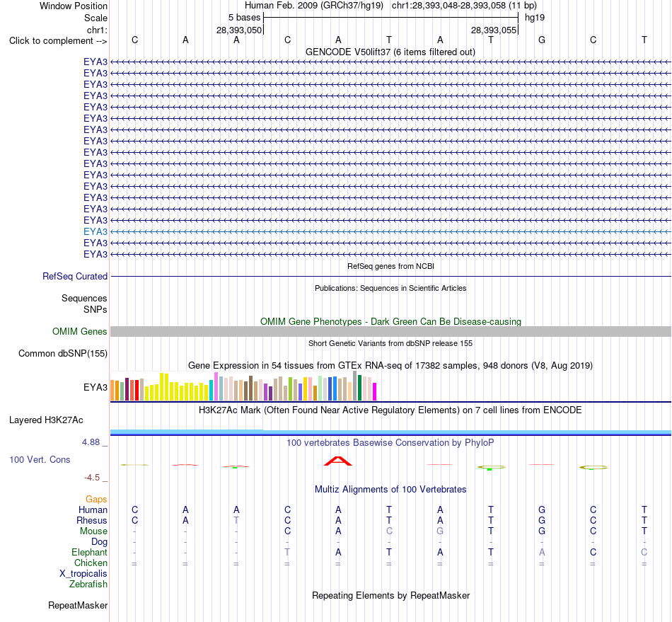Click the SNPs publications label
The image size is (672, 622).
click(x=95, y=309)
